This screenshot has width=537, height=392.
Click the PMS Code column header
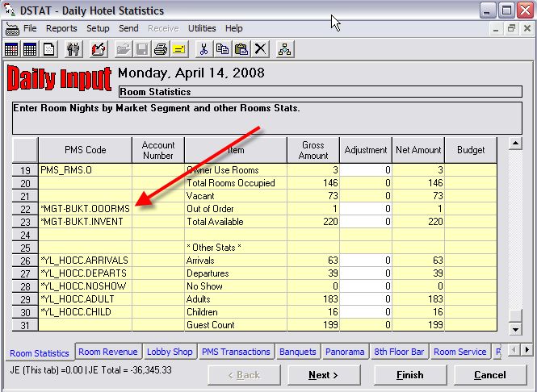[86, 150]
